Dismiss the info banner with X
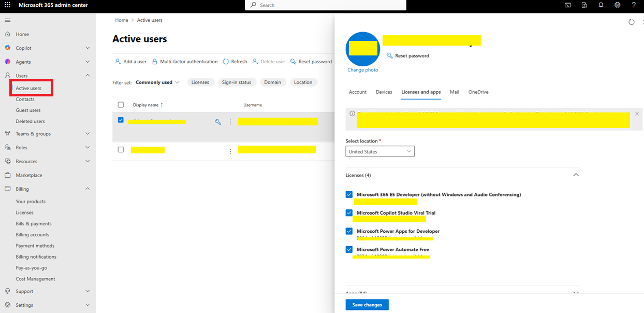 637,113
